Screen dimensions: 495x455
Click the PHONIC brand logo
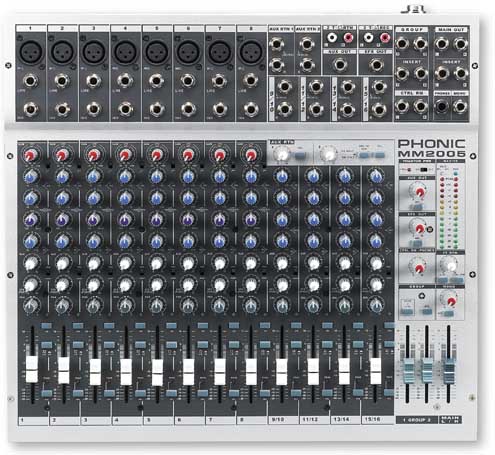[431, 144]
